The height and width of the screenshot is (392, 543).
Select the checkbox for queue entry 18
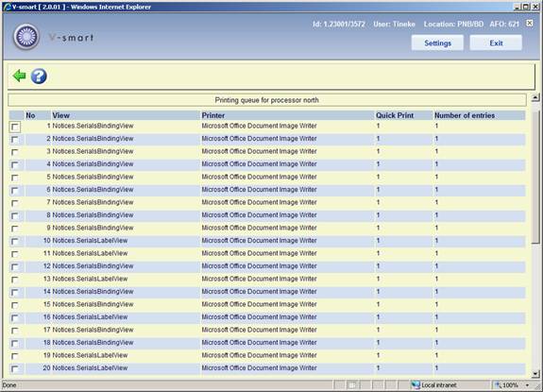coord(15,344)
